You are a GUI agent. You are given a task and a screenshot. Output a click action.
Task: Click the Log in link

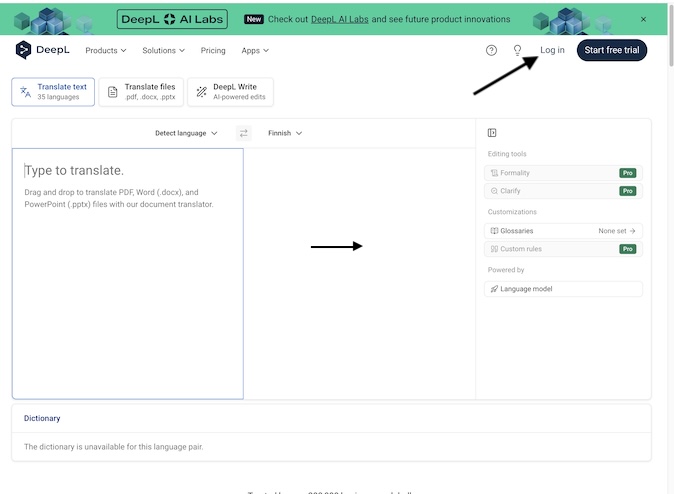click(x=552, y=50)
